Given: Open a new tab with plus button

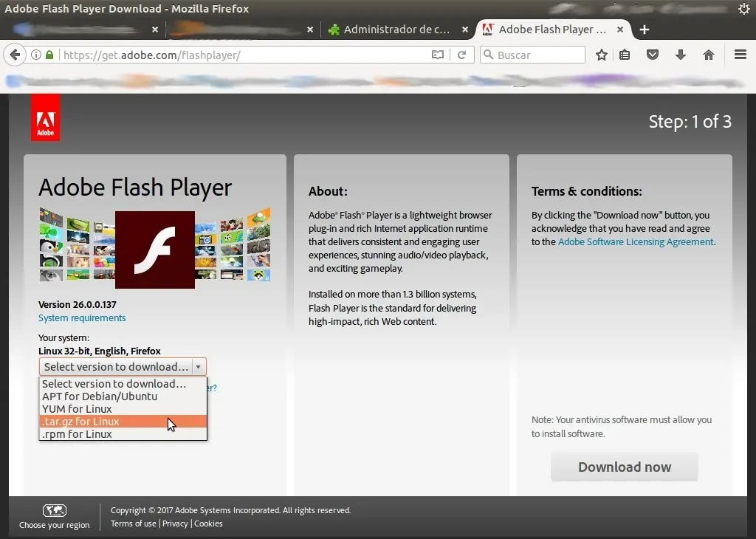Looking at the screenshot, I should click(645, 30).
